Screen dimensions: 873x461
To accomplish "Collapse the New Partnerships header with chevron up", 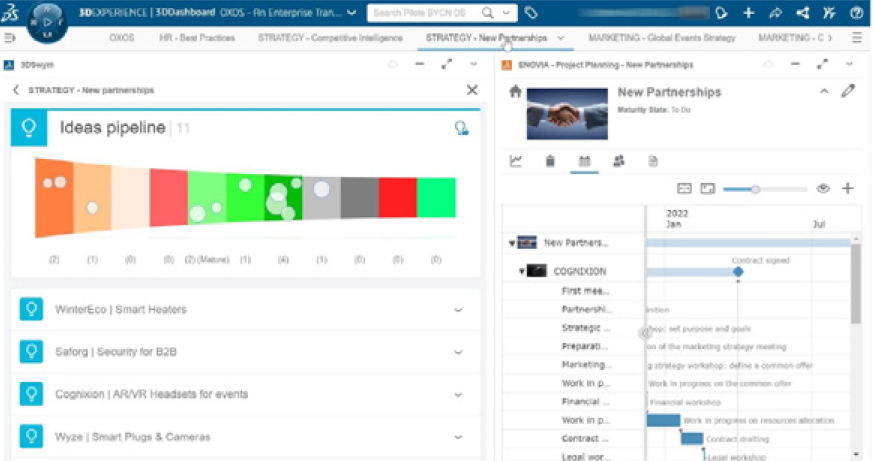I will point(824,92).
